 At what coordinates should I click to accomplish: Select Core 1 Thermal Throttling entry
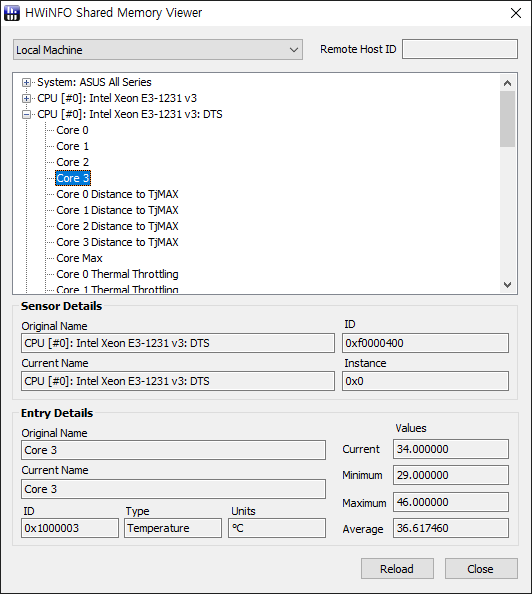[117, 289]
